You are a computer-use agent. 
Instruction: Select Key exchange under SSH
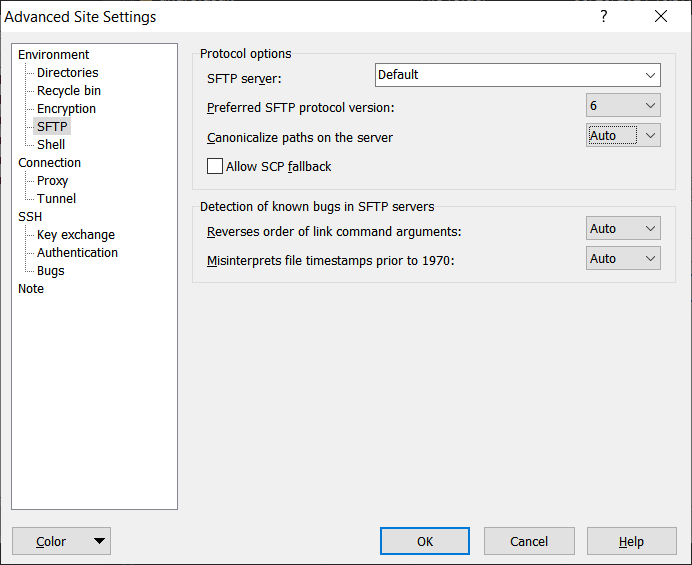click(x=75, y=235)
